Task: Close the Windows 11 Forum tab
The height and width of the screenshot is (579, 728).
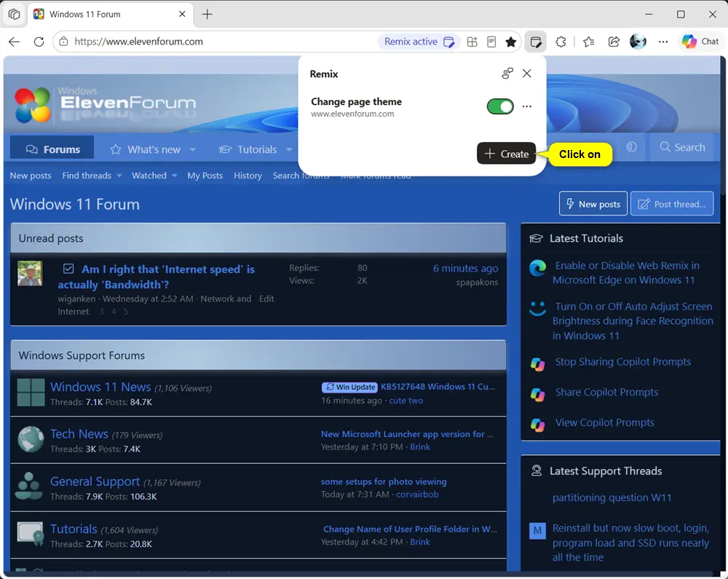Action: pos(182,15)
